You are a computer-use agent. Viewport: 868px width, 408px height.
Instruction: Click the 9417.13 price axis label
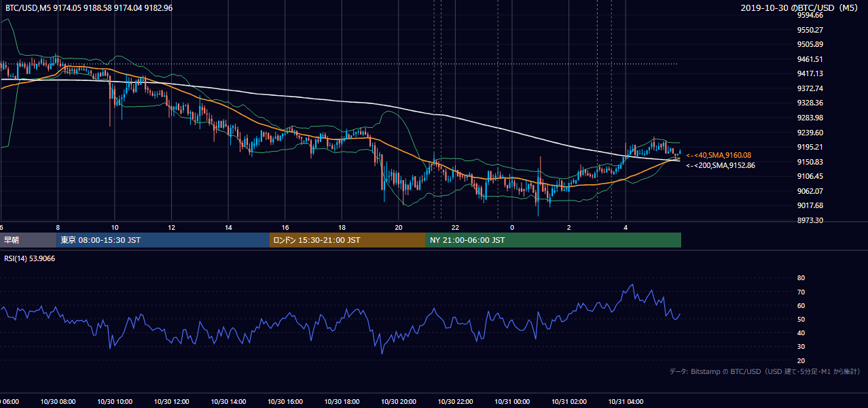click(x=810, y=73)
